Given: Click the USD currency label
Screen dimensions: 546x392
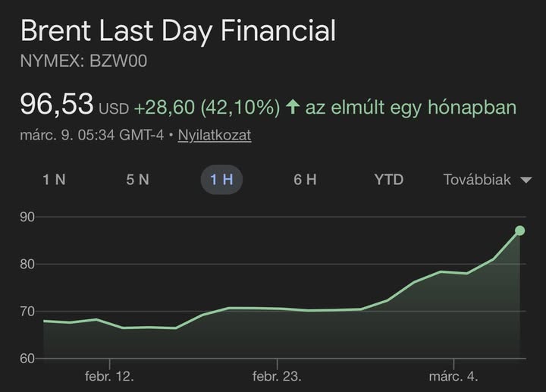Looking at the screenshot, I should coord(114,108).
